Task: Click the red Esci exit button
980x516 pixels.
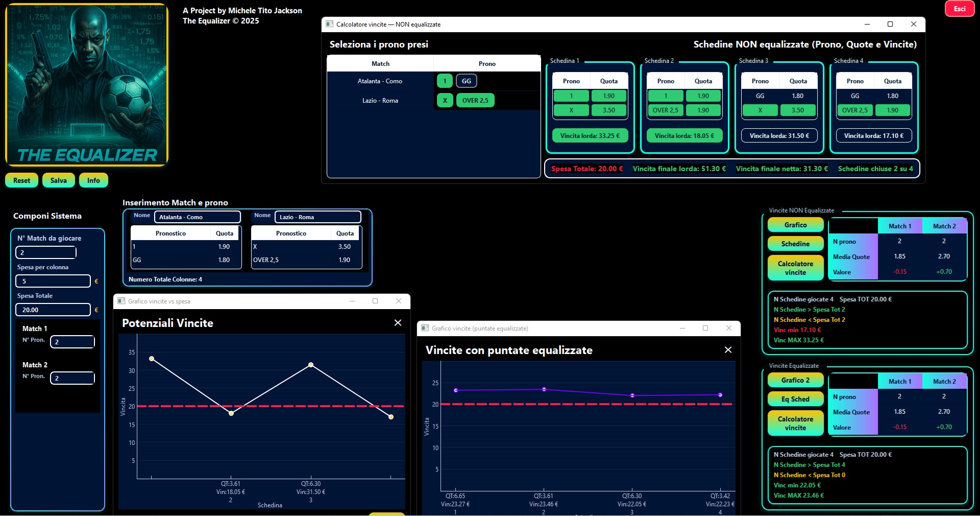Action: 960,9
